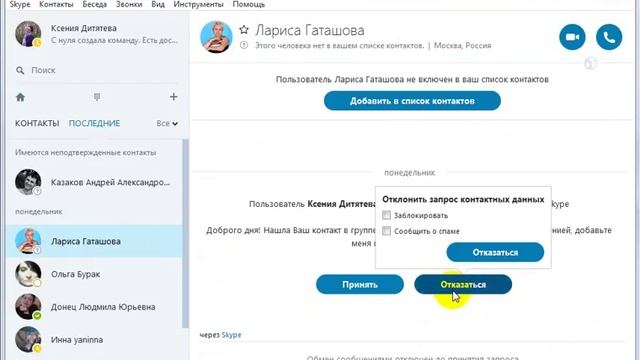The height and width of the screenshot is (360, 640).
Task: Switch to the ПОСЛЕДНИЕ tab
Action: (x=94, y=123)
